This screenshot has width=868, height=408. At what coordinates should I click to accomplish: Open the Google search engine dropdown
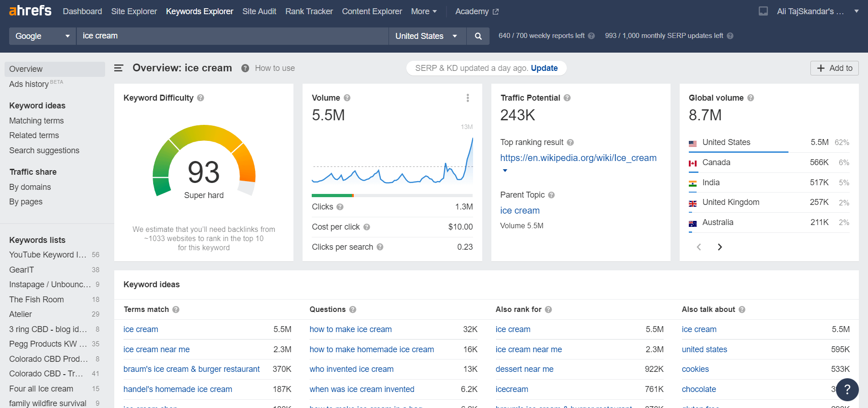(43, 36)
